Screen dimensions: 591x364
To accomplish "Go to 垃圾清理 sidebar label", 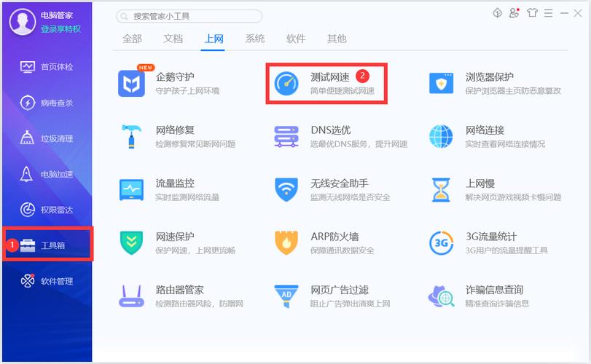I will (x=57, y=138).
